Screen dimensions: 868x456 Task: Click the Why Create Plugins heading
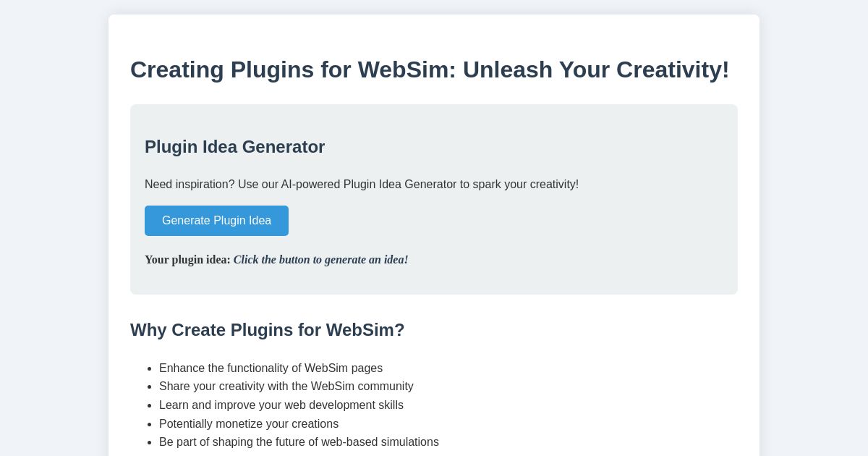pyautogui.click(x=268, y=330)
